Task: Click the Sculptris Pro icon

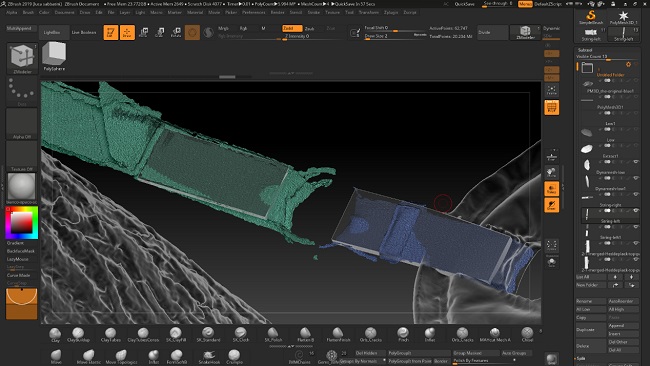Action: pos(209,32)
